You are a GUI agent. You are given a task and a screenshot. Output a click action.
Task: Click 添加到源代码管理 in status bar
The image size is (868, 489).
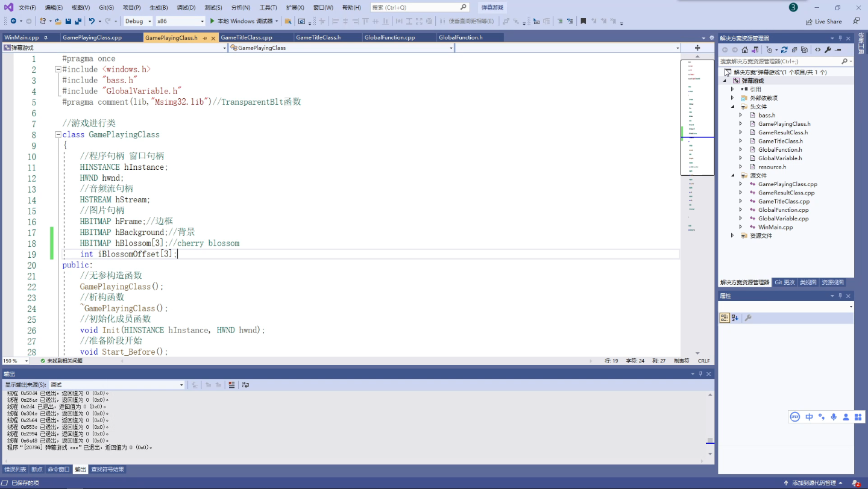(x=815, y=483)
